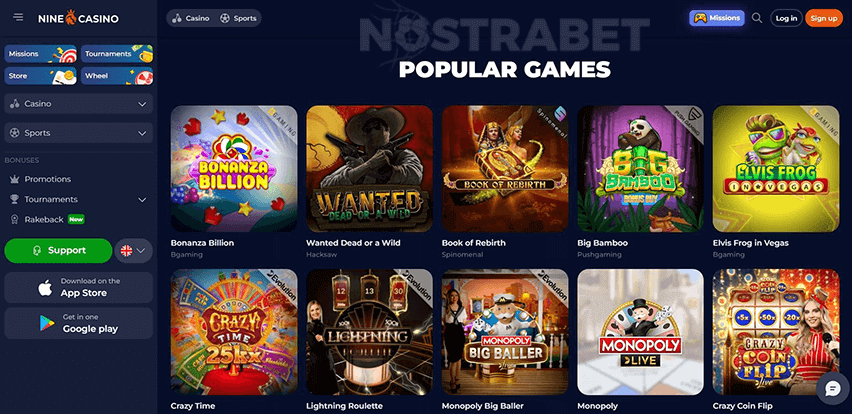Open the Wheel tile in sidebar
This screenshot has width=852, height=414.
click(x=117, y=76)
